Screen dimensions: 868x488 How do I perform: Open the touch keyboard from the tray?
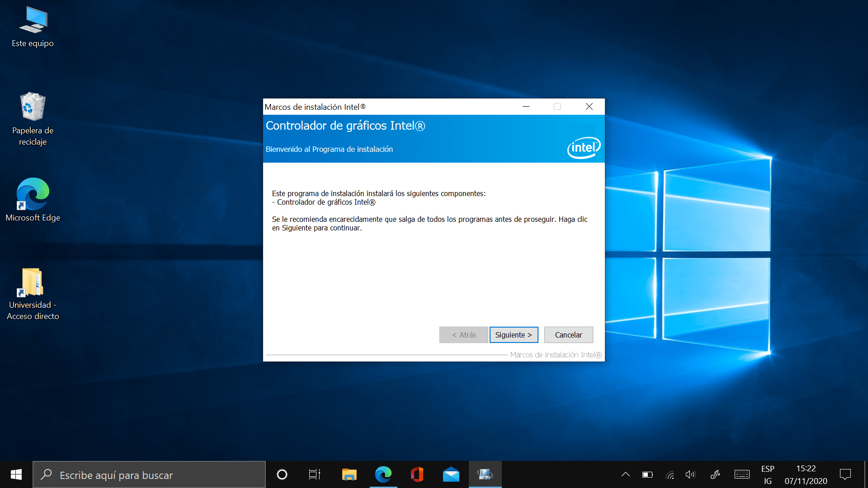click(741, 474)
